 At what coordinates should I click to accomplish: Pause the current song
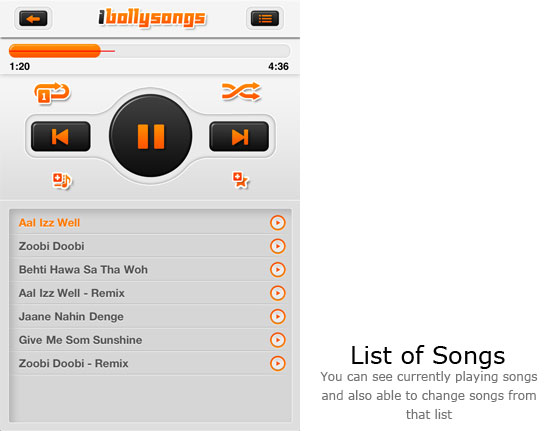tap(151, 136)
